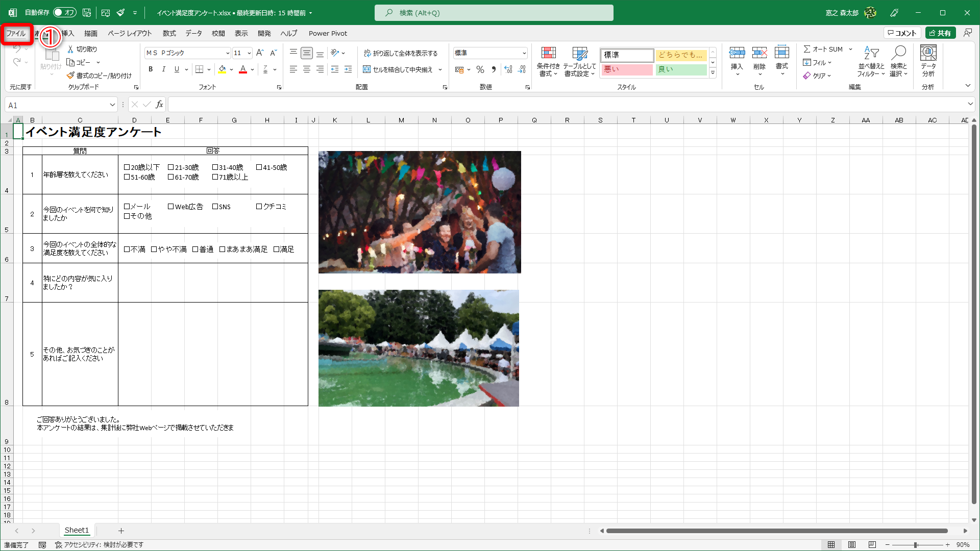Click the 共有 (Share) button
The height and width of the screenshot is (551, 980).
pos(940,33)
